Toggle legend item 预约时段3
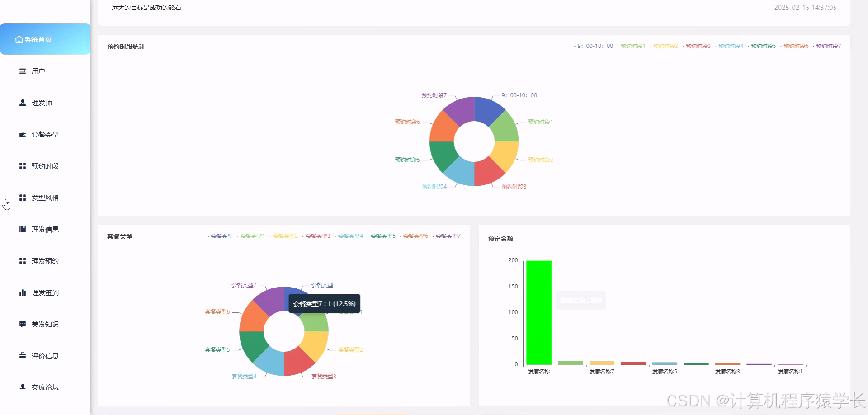The width and height of the screenshot is (868, 415). (697, 46)
